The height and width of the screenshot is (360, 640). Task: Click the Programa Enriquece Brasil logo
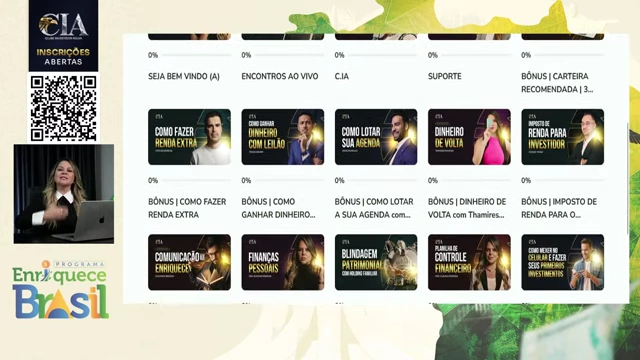click(60, 289)
